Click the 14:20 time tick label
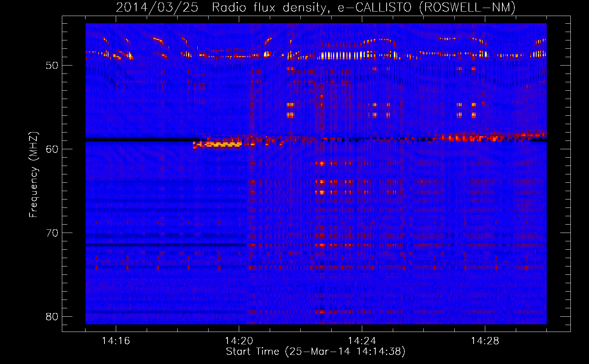 (x=239, y=341)
